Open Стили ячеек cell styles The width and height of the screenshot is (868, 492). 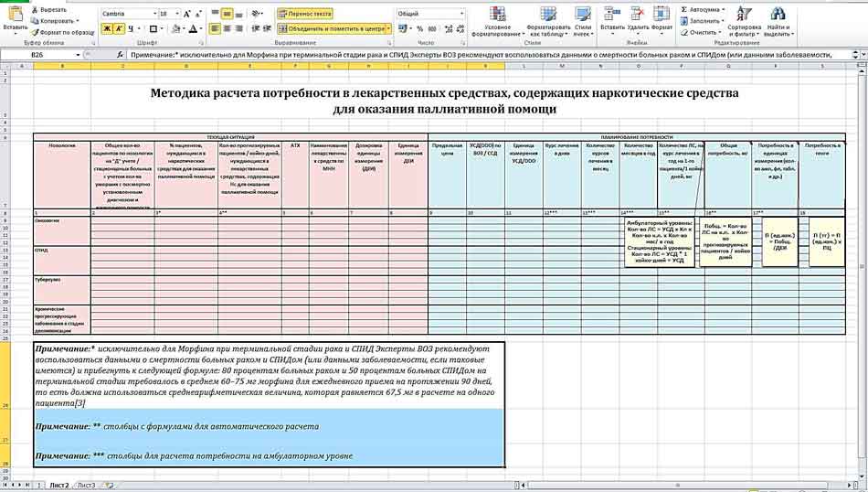[x=583, y=22]
